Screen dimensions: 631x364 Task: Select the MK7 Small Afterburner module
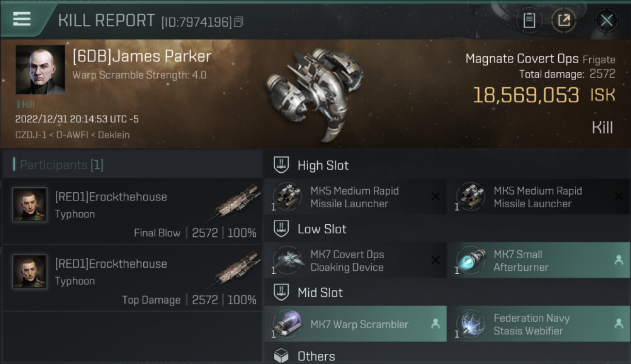(x=538, y=261)
